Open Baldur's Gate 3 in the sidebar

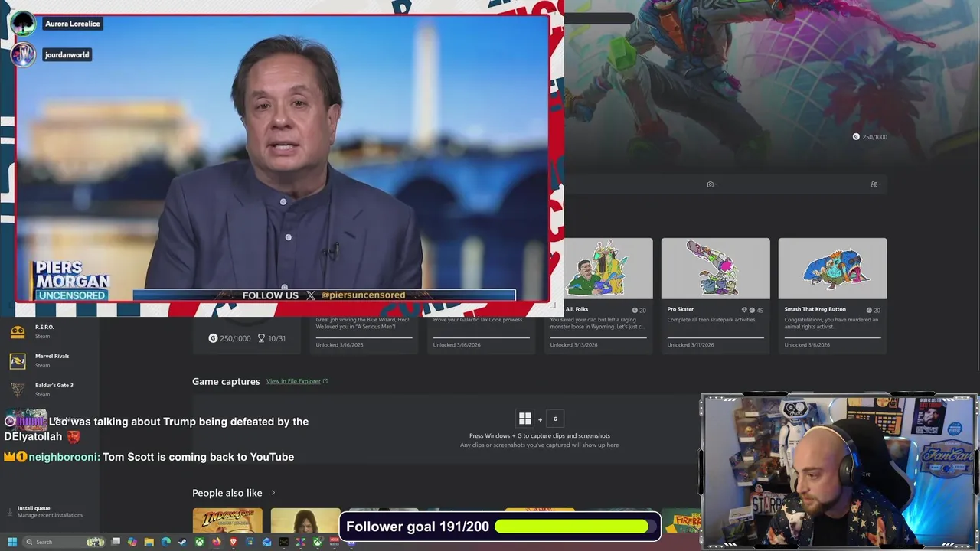[x=50, y=390]
